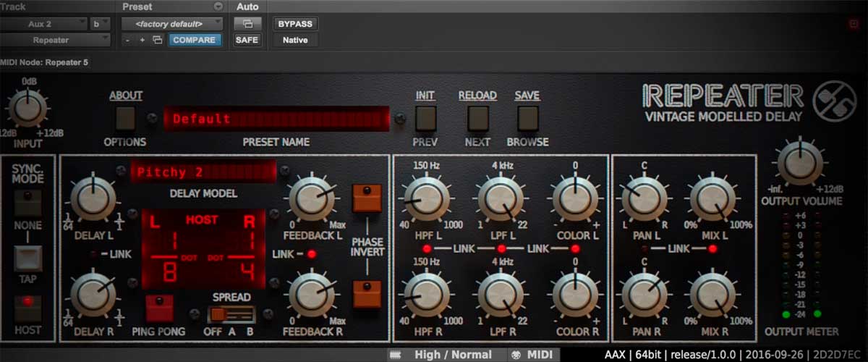Click the next preset plus button
This screenshot has height=362, width=868.
coord(142,41)
